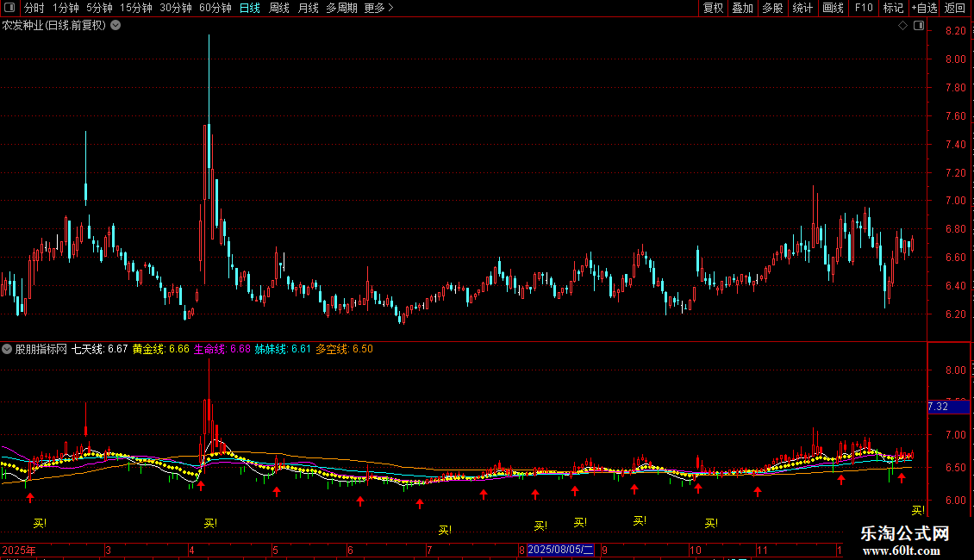The height and width of the screenshot is (560, 974).
Task: Click the 6.20 price label on the main chart axis
Action: [x=955, y=314]
